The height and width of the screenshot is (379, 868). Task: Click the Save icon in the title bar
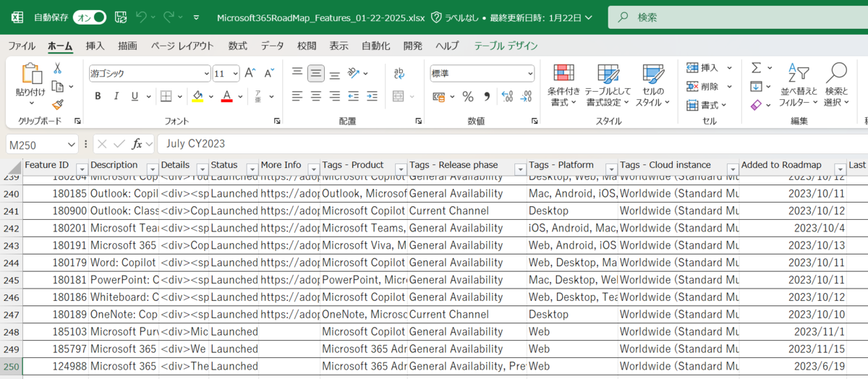[122, 17]
